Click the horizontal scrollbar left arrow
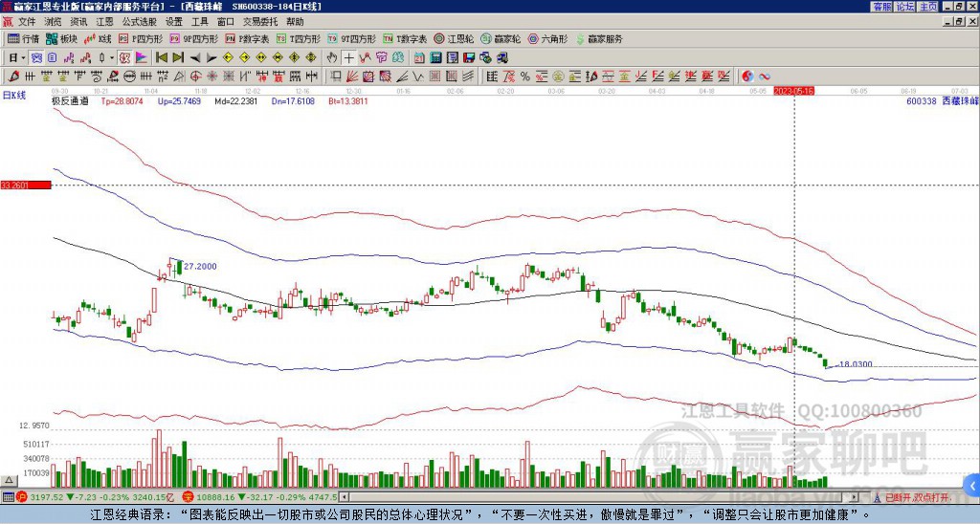 pyautogui.click(x=343, y=498)
